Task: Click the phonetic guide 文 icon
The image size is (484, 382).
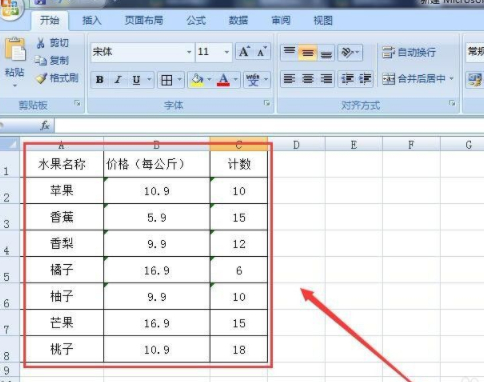Action: coord(253,80)
